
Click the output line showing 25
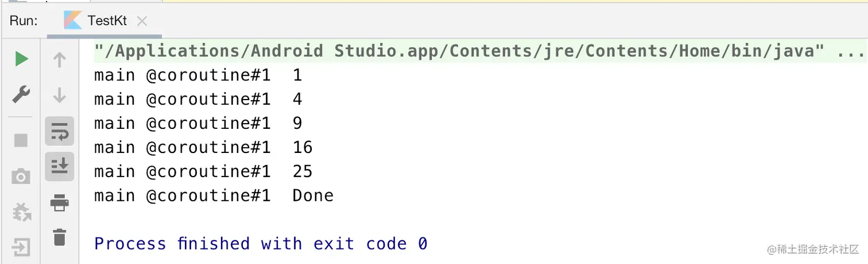203,171
